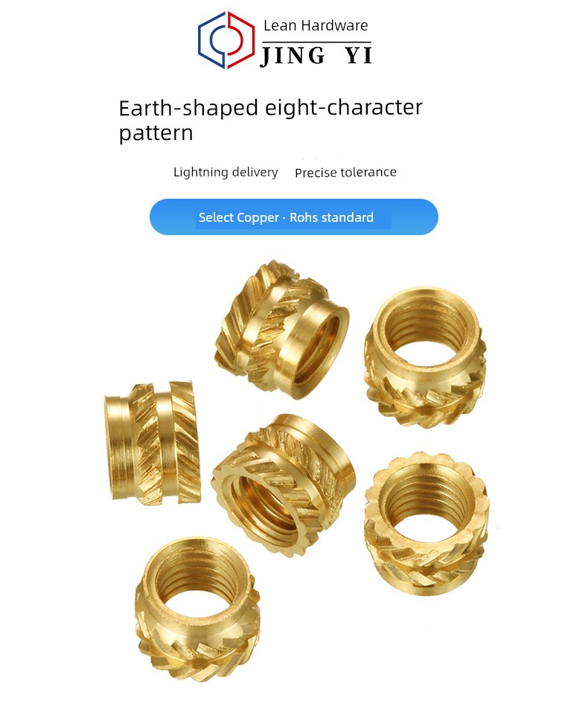Image resolution: width=588 pixels, height=710 pixels.
Task: Click the bottom left upright brass nut
Action: (x=197, y=610)
